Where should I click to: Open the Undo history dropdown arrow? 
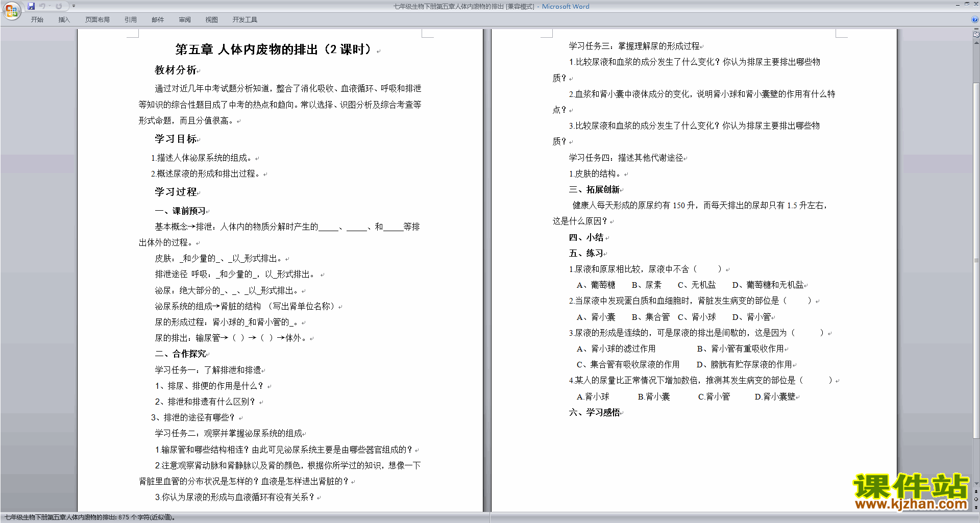[x=50, y=6]
